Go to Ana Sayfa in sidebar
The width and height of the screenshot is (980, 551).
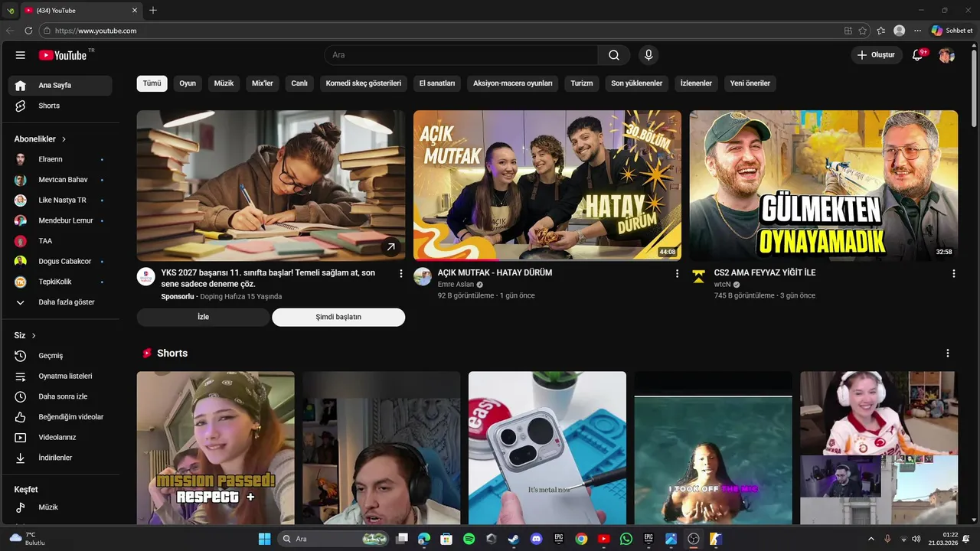60,85
